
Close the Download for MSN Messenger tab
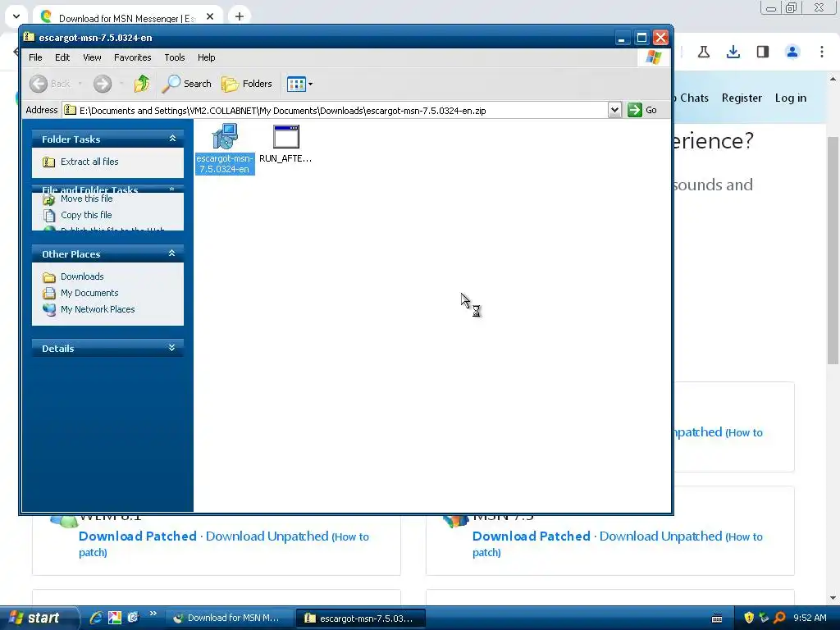pos(210,16)
